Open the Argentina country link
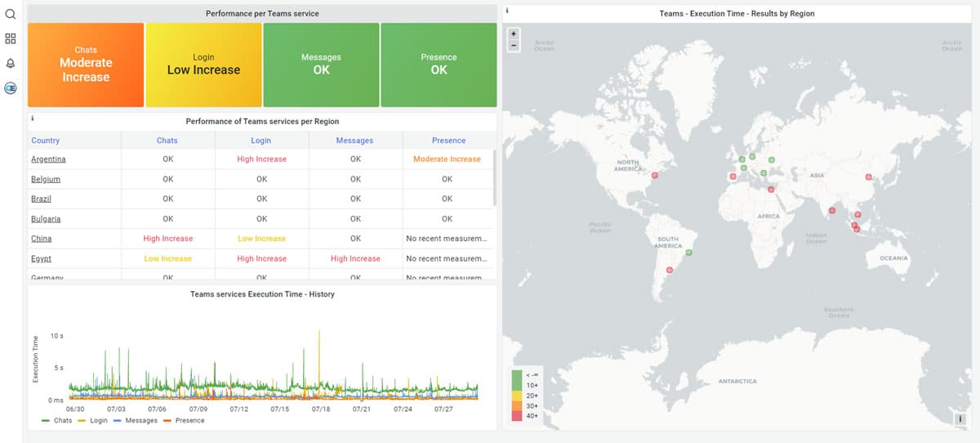 [x=48, y=159]
